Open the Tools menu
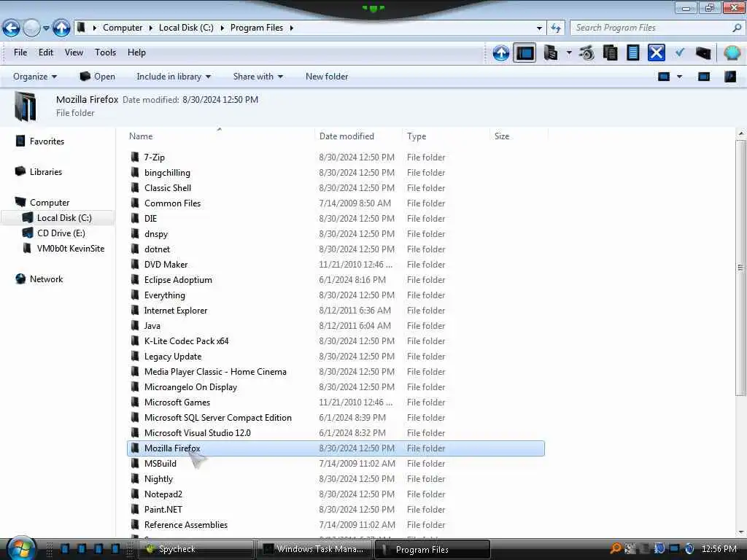The image size is (747, 560). point(105,52)
